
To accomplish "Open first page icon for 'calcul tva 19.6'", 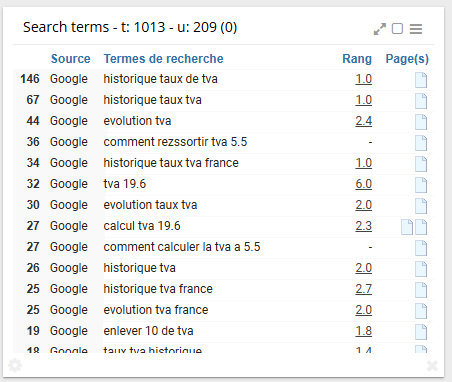I will (x=407, y=227).
